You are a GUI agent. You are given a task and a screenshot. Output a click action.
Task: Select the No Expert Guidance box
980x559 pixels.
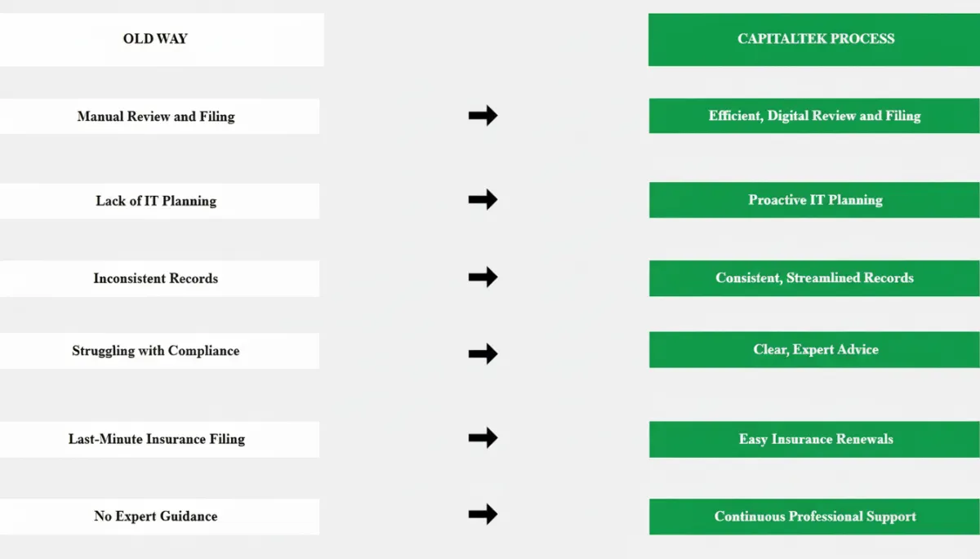coord(158,517)
